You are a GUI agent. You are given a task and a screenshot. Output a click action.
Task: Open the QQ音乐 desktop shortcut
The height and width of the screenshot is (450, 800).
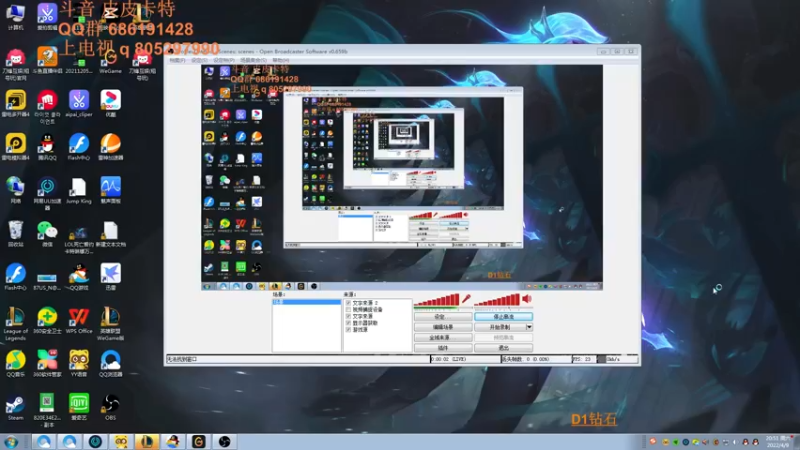15,364
